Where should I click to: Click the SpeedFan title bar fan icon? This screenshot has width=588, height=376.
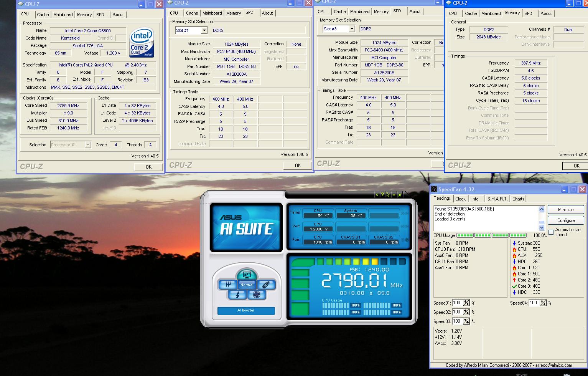point(434,189)
